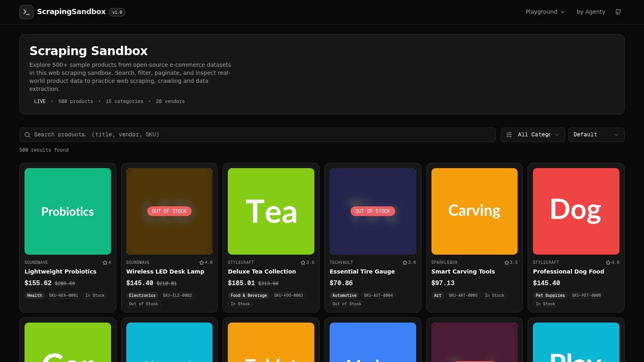644x362 pixels.
Task: Click the star rating icon on Essential Tire Gauge
Action: (x=405, y=263)
